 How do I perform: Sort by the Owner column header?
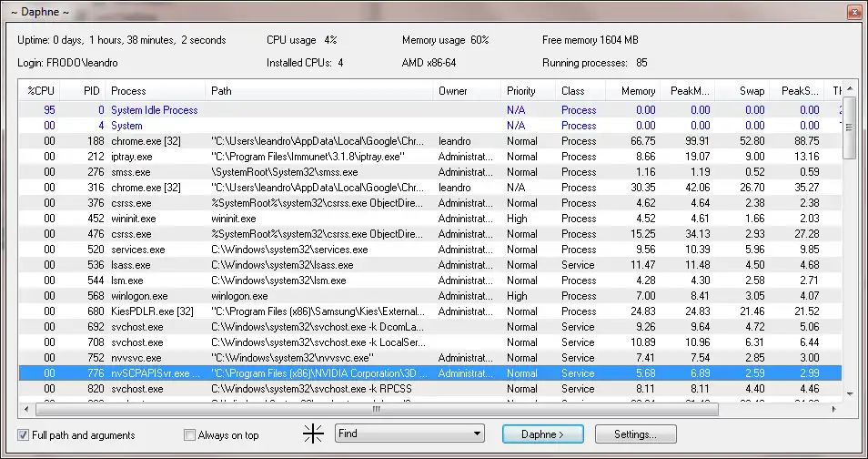tap(467, 91)
